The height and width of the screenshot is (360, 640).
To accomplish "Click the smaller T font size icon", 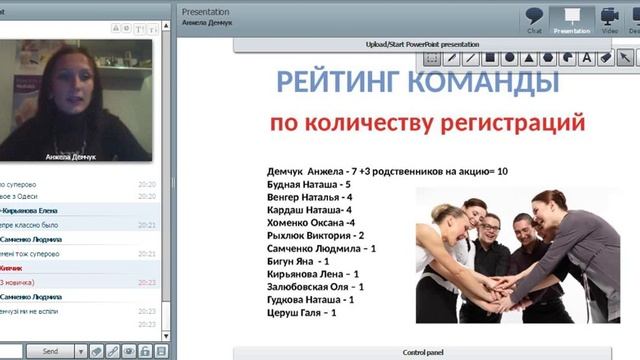I will point(153,29).
